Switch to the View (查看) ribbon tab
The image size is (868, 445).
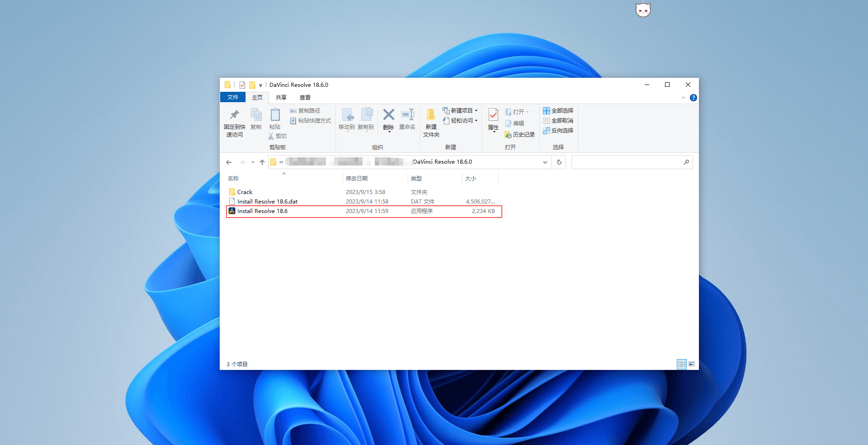click(x=305, y=98)
